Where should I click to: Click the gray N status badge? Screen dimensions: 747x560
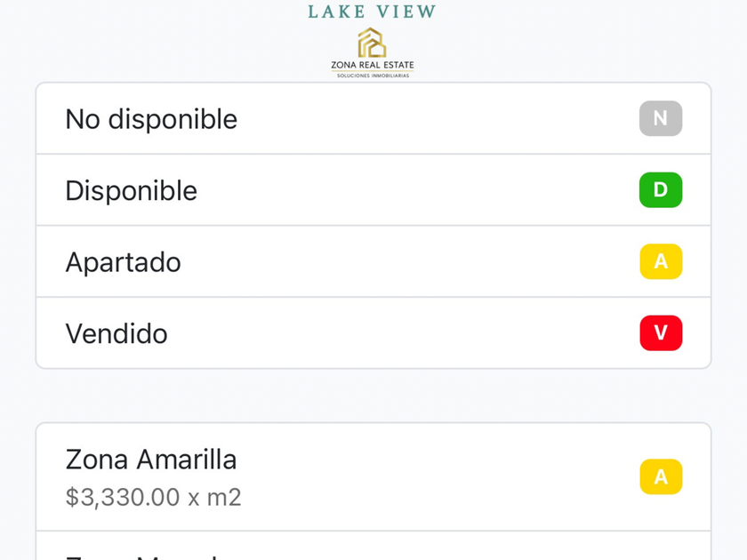click(660, 119)
